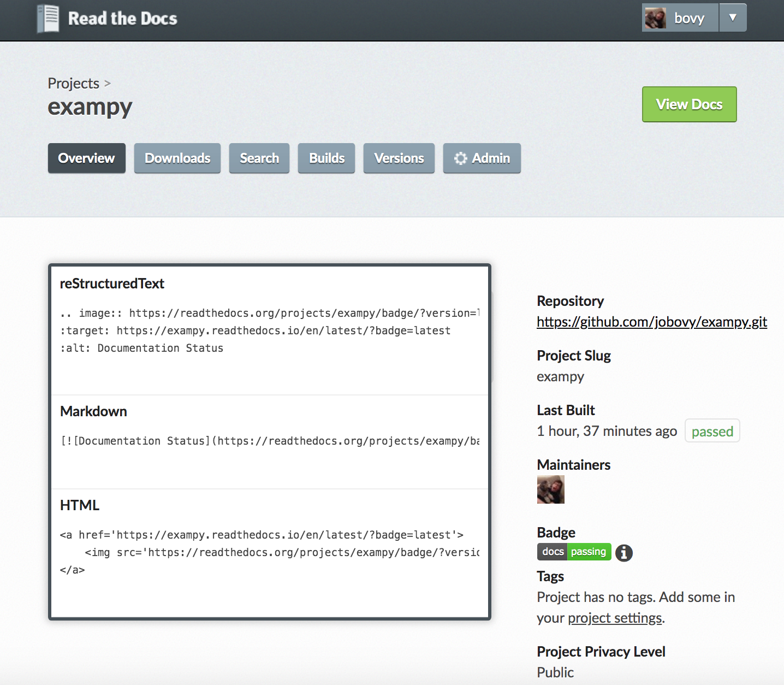
Task: Open the exampy GitHub repository link
Action: [652, 322]
